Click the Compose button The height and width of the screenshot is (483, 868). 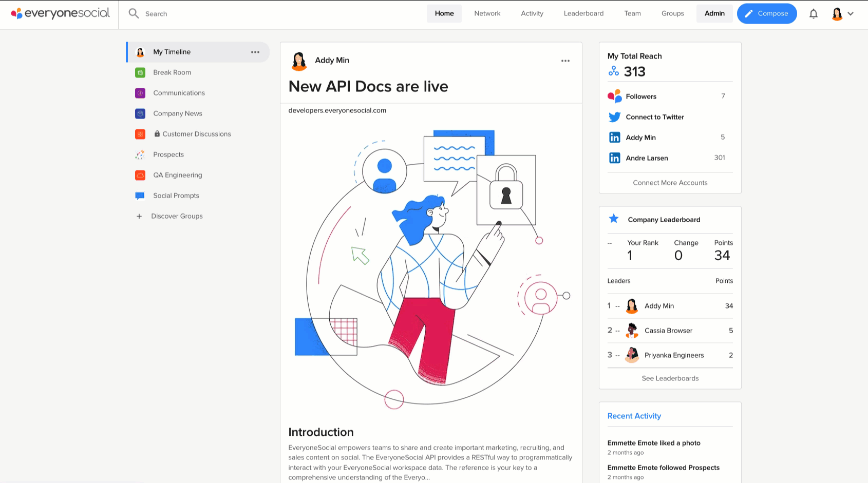pos(767,13)
